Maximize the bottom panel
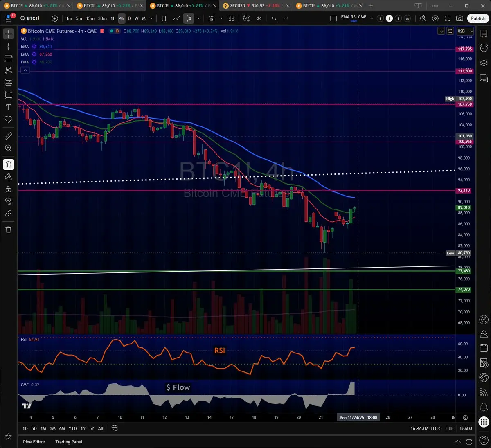491x448 pixels. [x=469, y=442]
